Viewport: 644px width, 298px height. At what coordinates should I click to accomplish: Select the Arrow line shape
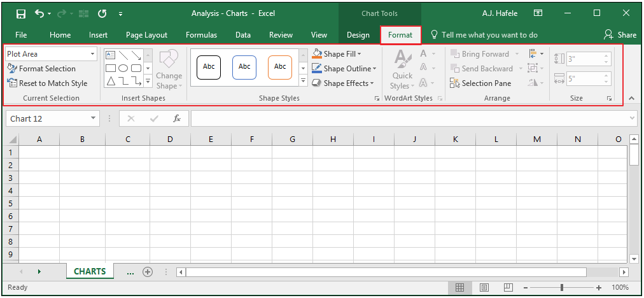click(x=136, y=55)
